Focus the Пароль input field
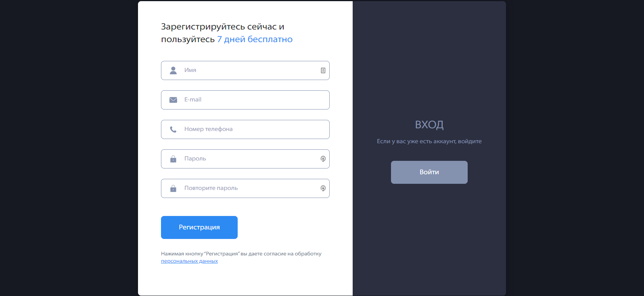The image size is (644, 296). (245, 159)
